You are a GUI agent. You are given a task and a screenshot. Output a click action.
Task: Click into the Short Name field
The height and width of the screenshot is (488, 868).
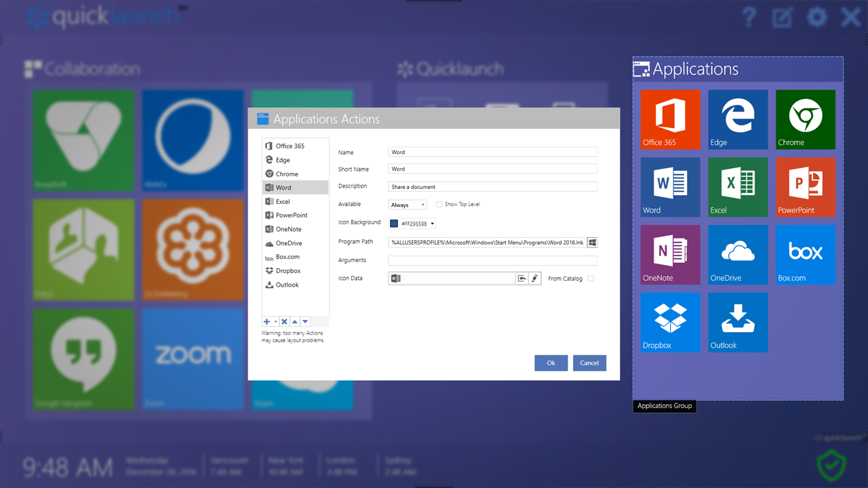tap(493, 169)
